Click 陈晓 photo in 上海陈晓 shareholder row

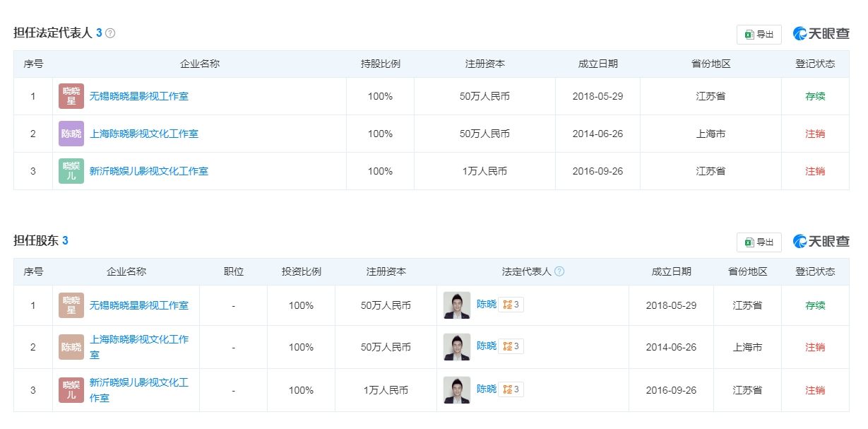(x=457, y=347)
